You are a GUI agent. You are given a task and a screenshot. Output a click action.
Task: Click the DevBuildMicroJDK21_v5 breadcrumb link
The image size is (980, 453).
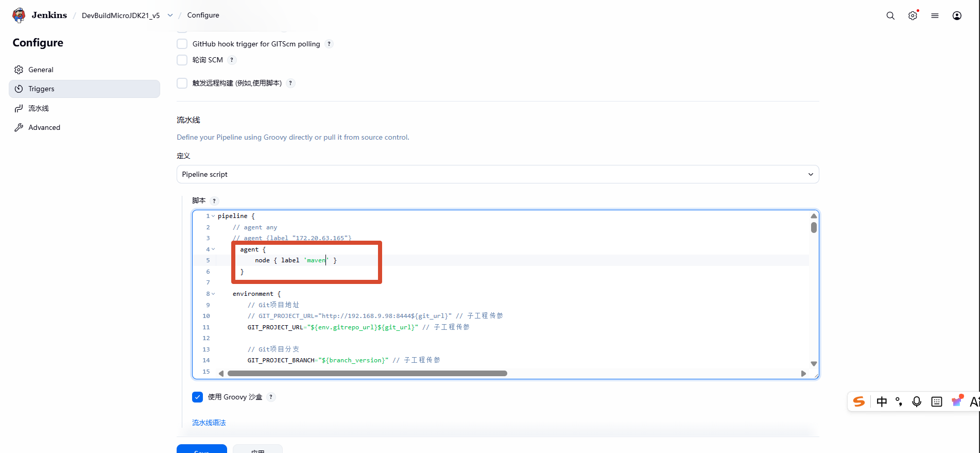[x=121, y=15]
